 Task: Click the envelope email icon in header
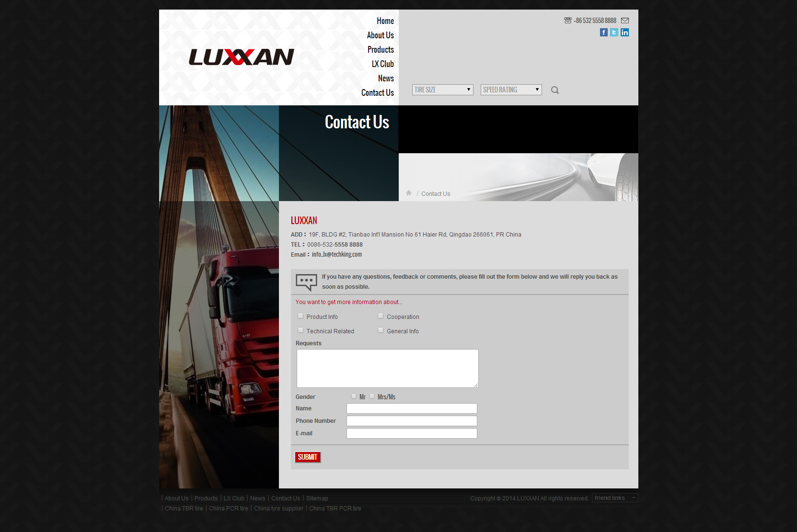[625, 21]
